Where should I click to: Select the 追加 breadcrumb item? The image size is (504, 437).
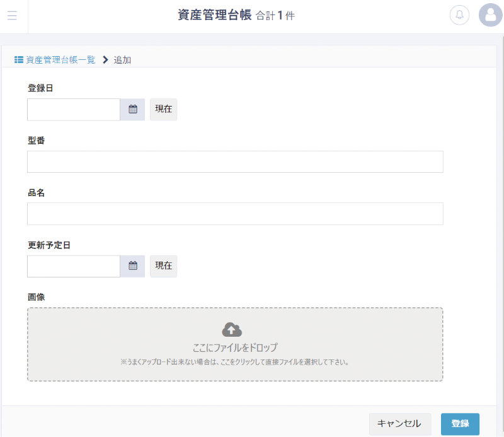pyautogui.click(x=122, y=60)
